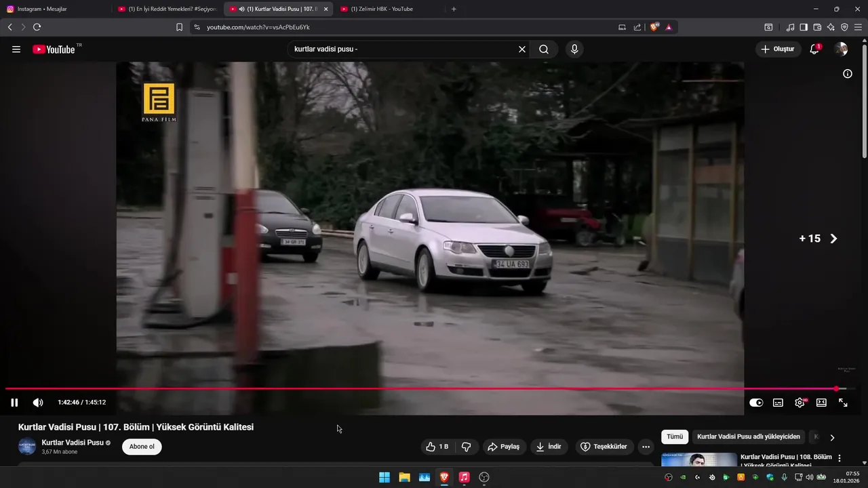Open the system volume tray icon
The width and height of the screenshot is (868, 488).
(810, 477)
